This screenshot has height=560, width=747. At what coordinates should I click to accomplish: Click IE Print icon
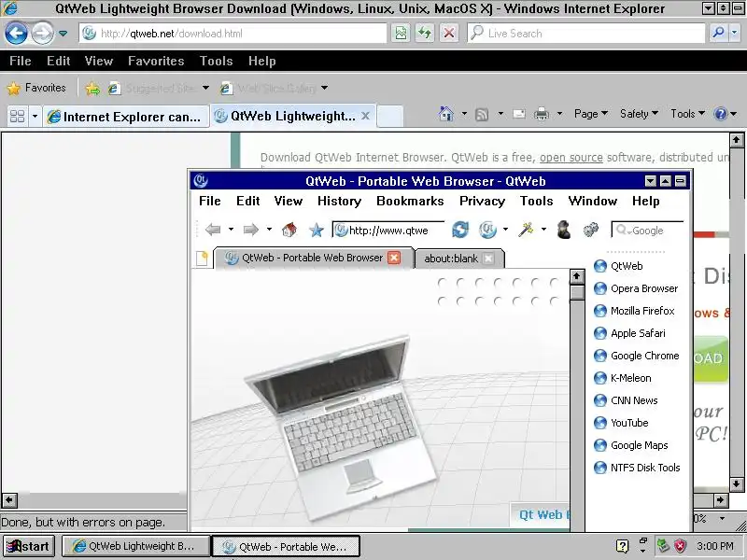pos(542,114)
